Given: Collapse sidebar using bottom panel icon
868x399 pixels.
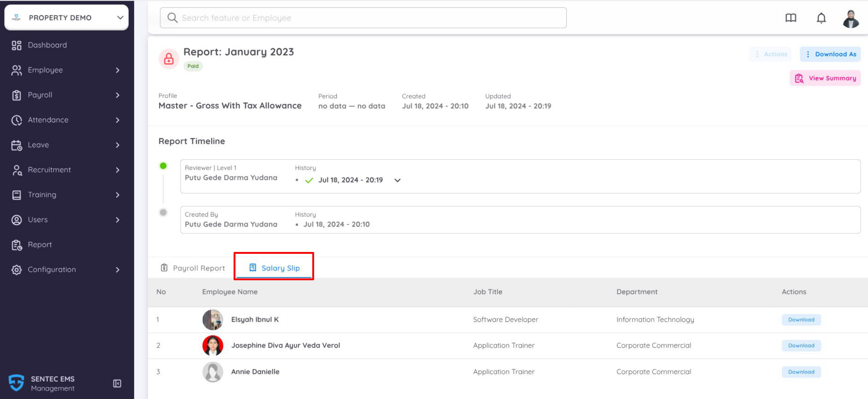Looking at the screenshot, I should click(117, 383).
